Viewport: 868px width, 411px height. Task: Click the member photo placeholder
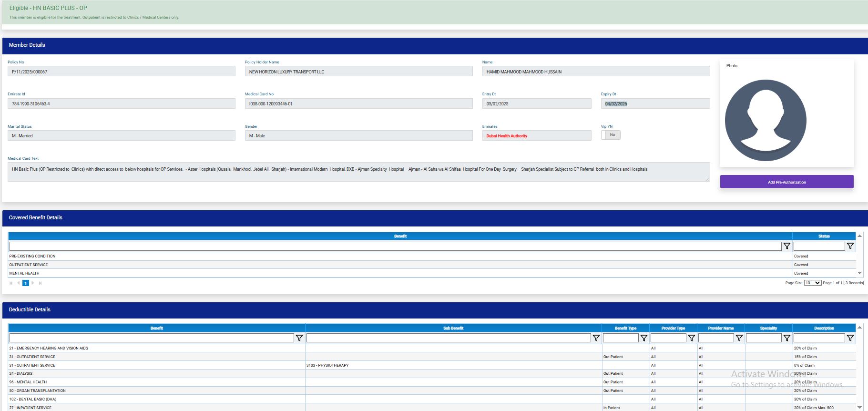point(766,120)
